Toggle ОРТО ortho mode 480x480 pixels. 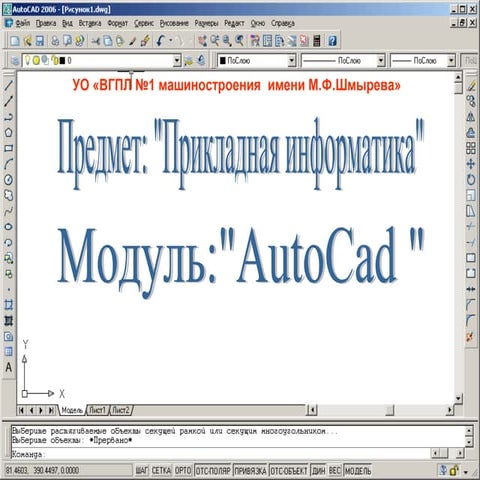183,470
